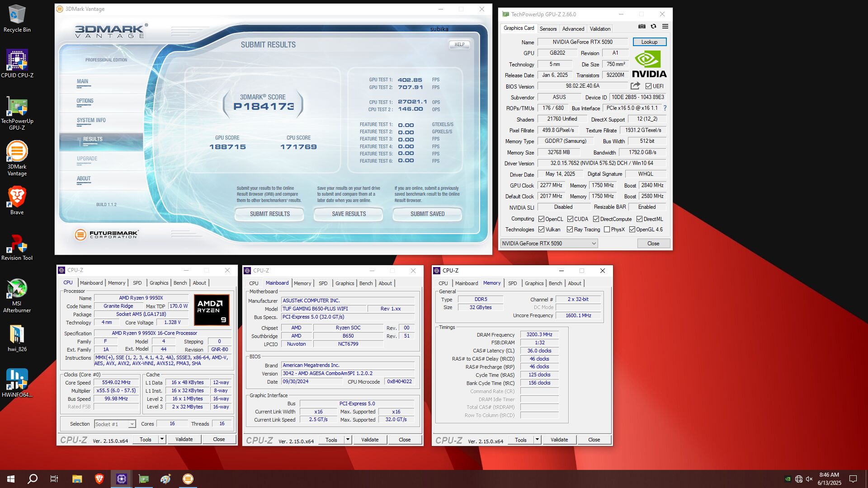The width and height of the screenshot is (868, 488).
Task: Open the Recycle Bin desktop icon
Action: [x=17, y=19]
